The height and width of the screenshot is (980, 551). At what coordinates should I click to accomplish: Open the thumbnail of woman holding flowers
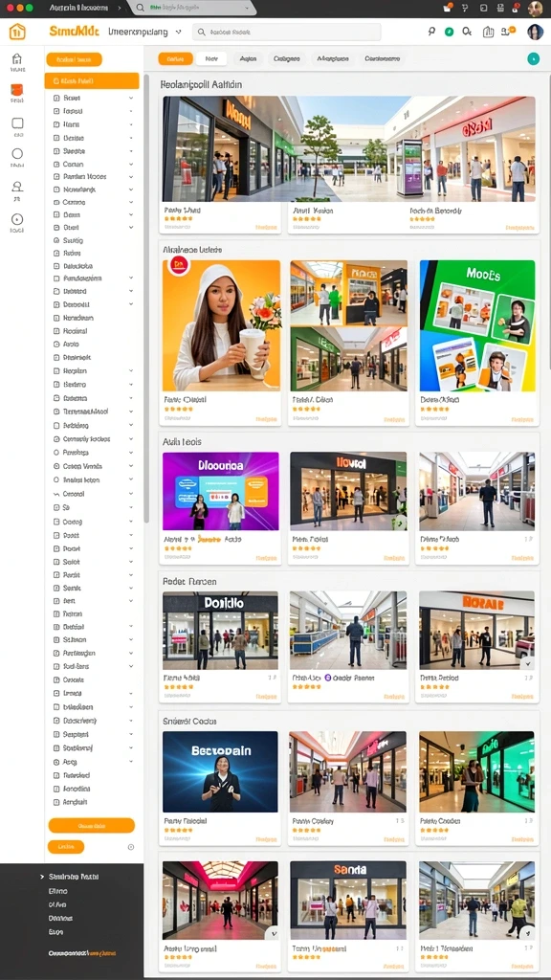tap(222, 325)
